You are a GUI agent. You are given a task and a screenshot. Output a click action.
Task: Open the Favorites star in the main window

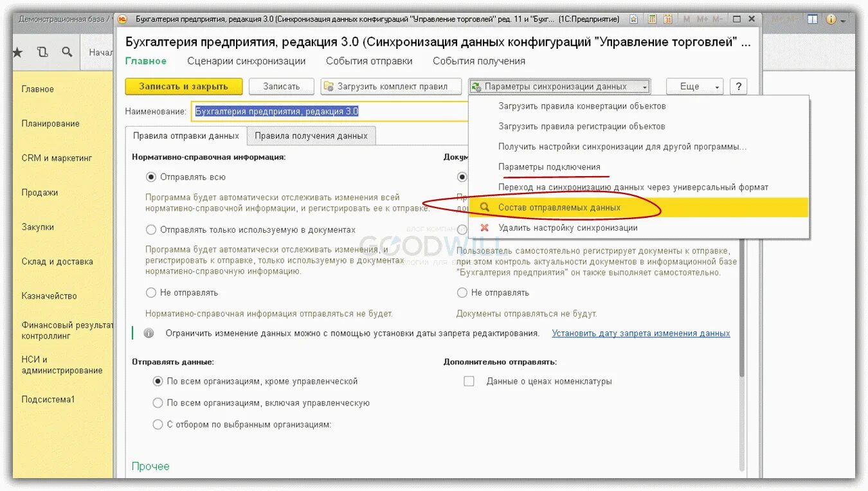point(17,52)
